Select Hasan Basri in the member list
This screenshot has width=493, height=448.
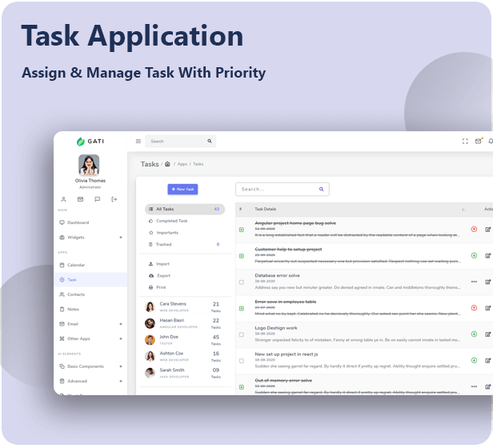[x=185, y=323]
